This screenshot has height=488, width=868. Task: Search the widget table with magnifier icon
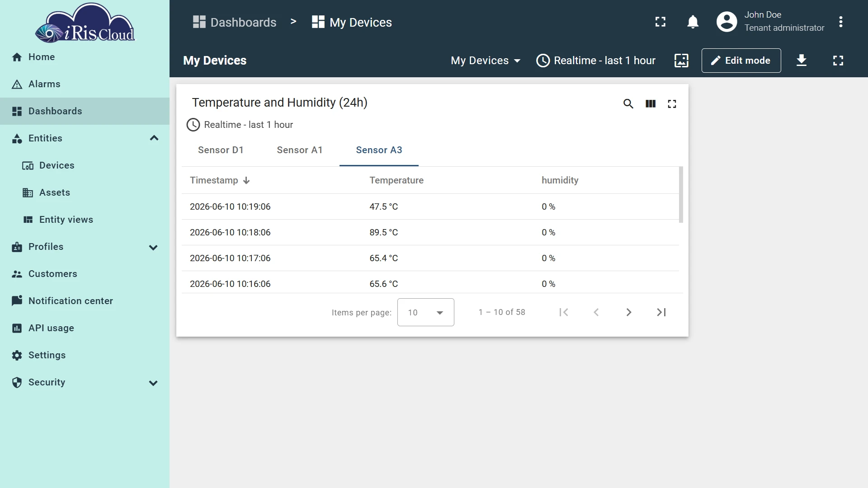(x=628, y=104)
